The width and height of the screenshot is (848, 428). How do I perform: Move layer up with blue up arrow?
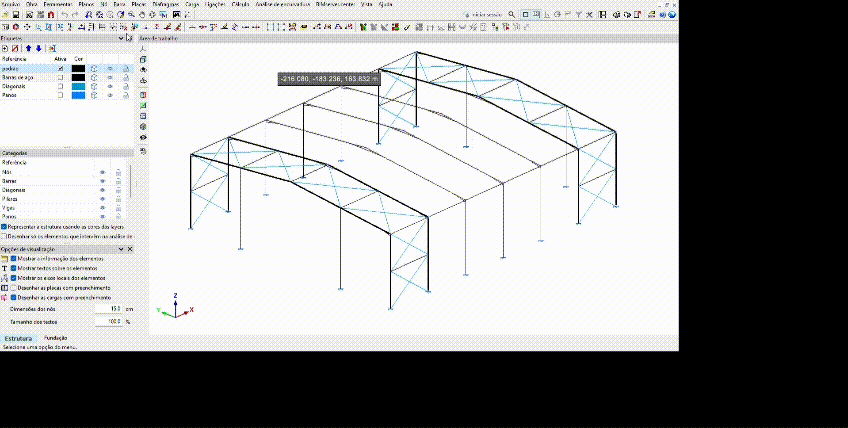click(28, 48)
